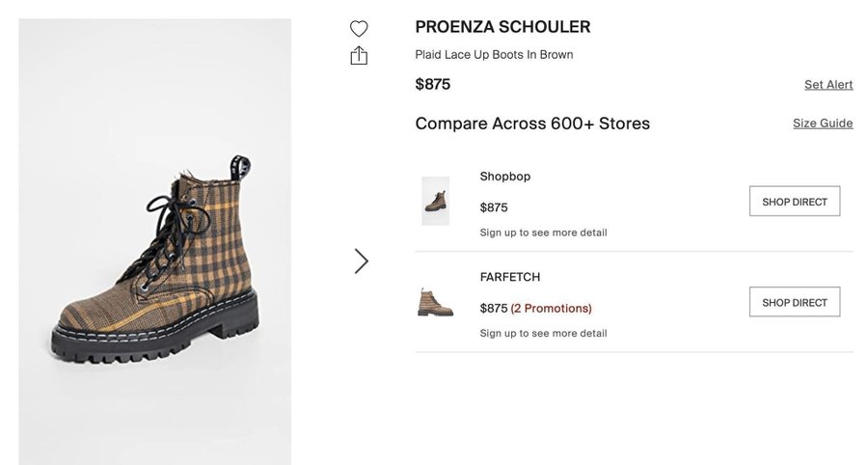
Task: Click the FARFETCH boot thumbnail
Action: click(x=436, y=302)
